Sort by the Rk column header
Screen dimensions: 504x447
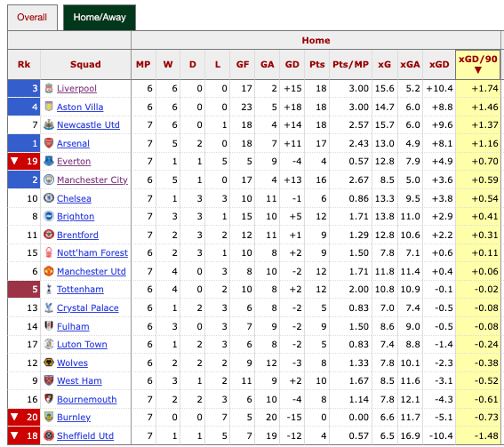pyautogui.click(x=24, y=64)
